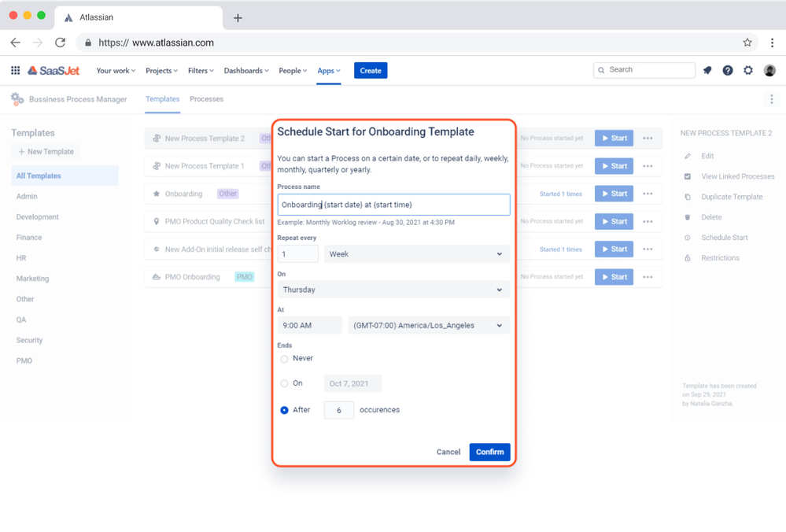Start the PMO Onboarding template

point(614,277)
